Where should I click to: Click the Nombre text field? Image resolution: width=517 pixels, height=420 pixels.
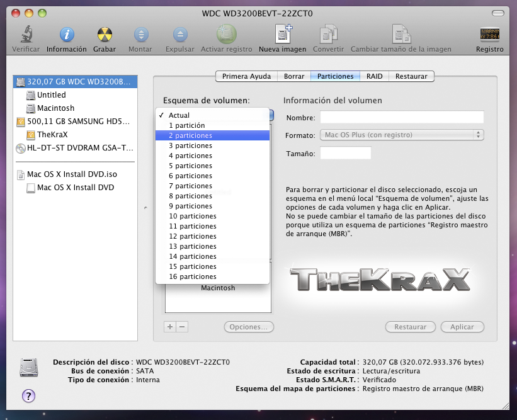pyautogui.click(x=402, y=117)
